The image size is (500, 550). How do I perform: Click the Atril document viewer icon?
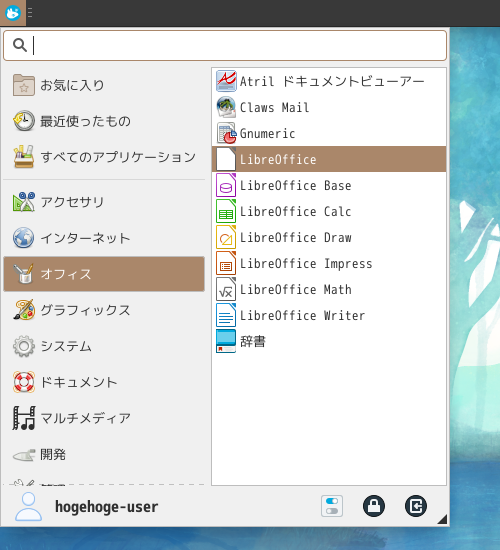coord(226,81)
